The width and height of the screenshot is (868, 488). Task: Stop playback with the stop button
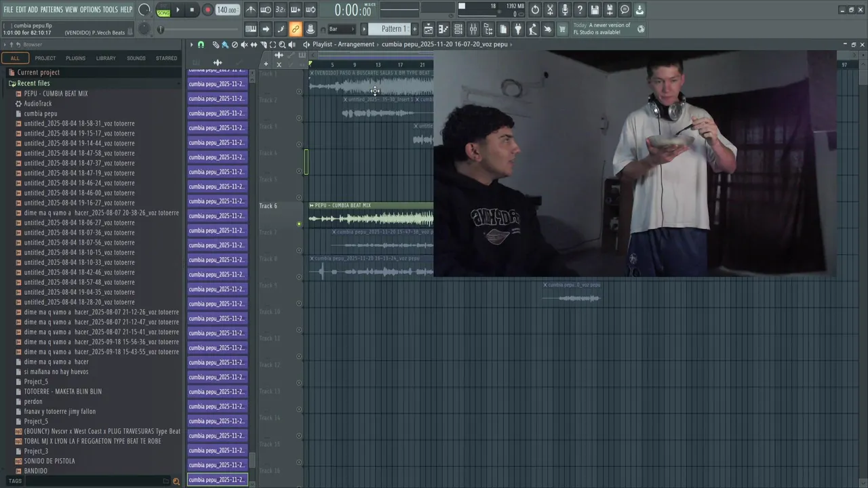coord(192,10)
